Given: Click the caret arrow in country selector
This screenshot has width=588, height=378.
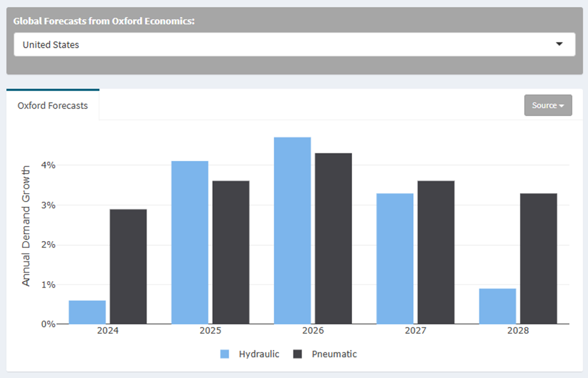Looking at the screenshot, I should click(559, 44).
